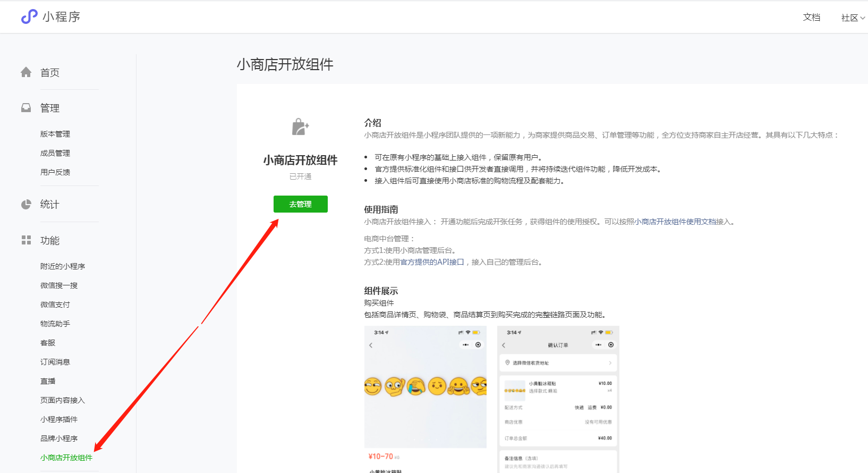
Task: Open the 文档 link in header
Action: click(812, 18)
